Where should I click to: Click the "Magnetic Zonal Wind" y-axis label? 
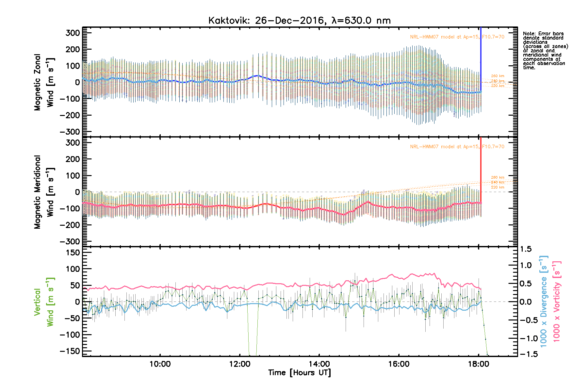tap(44, 82)
